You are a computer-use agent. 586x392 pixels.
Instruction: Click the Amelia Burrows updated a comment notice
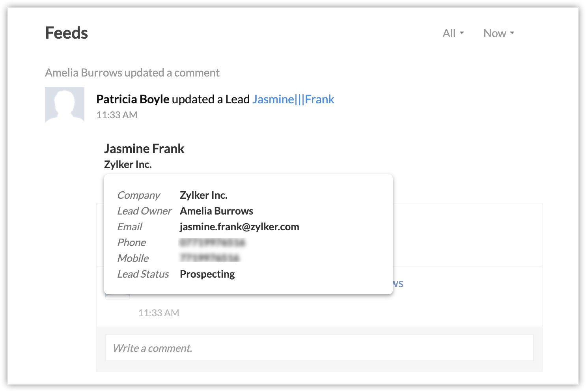click(132, 73)
